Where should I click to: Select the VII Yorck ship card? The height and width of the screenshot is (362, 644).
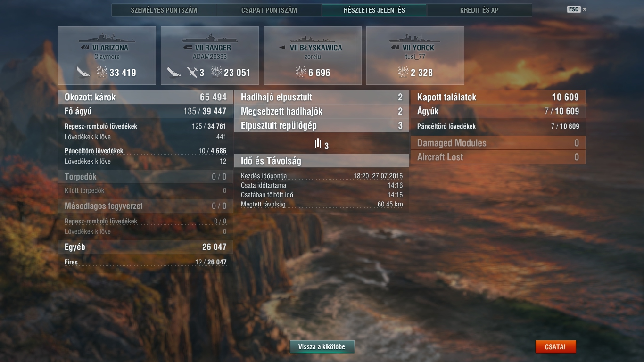click(x=415, y=56)
